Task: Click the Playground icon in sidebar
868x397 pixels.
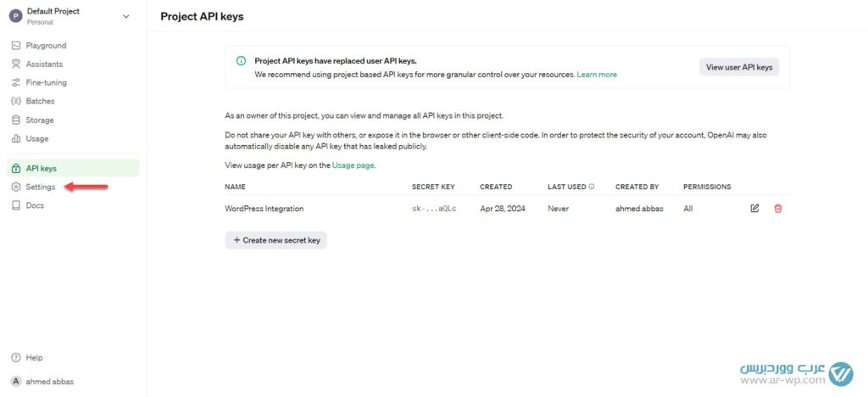Action: tap(16, 46)
